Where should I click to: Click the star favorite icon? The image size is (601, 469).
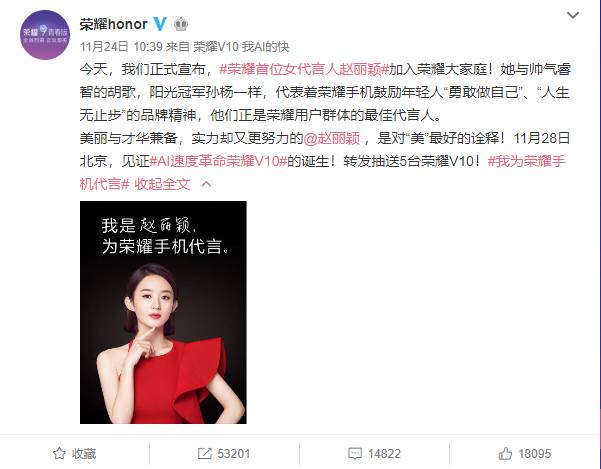[59, 454]
